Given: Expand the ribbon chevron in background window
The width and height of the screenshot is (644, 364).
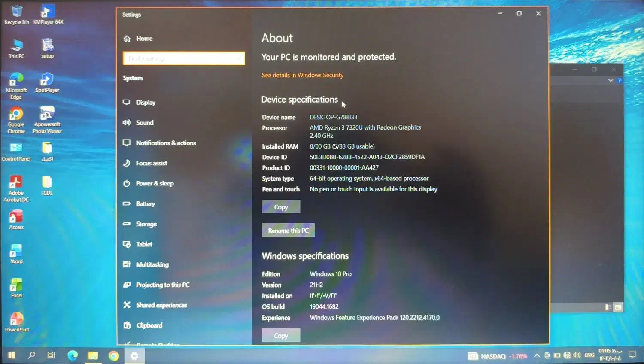Looking at the screenshot, I should coord(611,80).
